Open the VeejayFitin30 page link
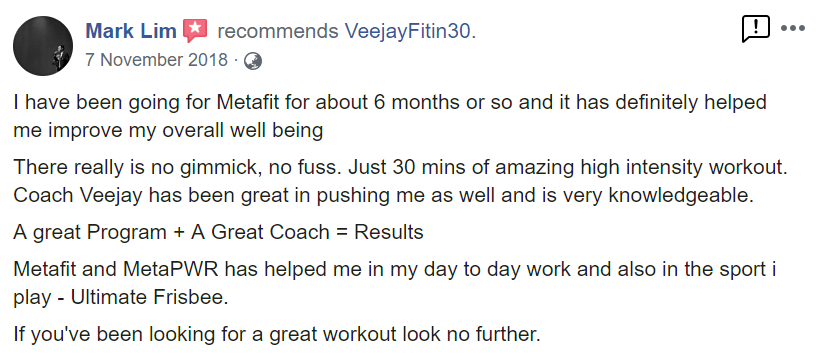The height and width of the screenshot is (361, 816). coord(410,31)
